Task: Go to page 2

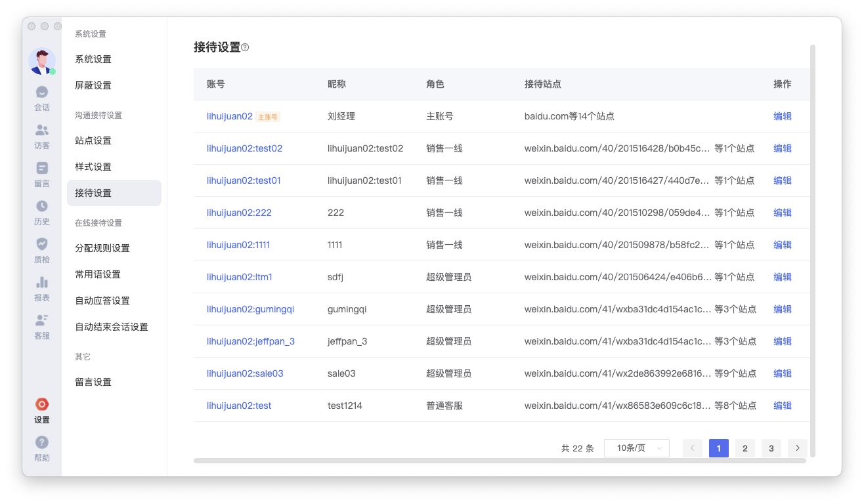Action: 745,448
